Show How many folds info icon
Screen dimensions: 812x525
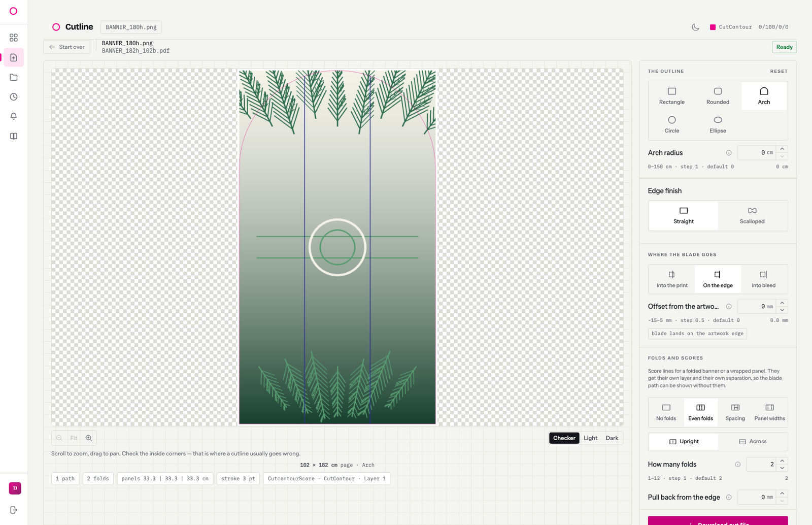point(738,465)
